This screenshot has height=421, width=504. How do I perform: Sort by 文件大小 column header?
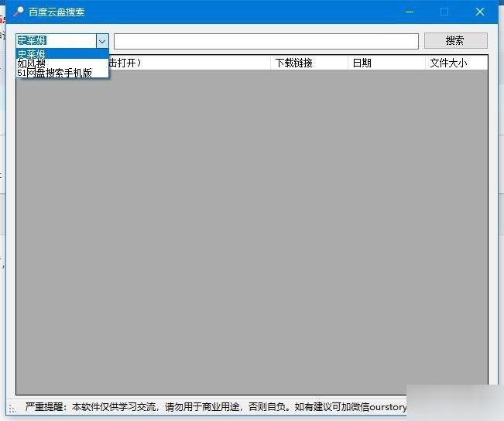(457, 63)
